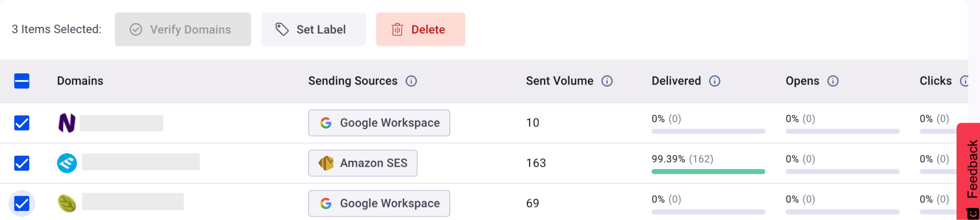
Task: Uncheck the Amazon SES row checkbox
Action: pyautogui.click(x=22, y=163)
